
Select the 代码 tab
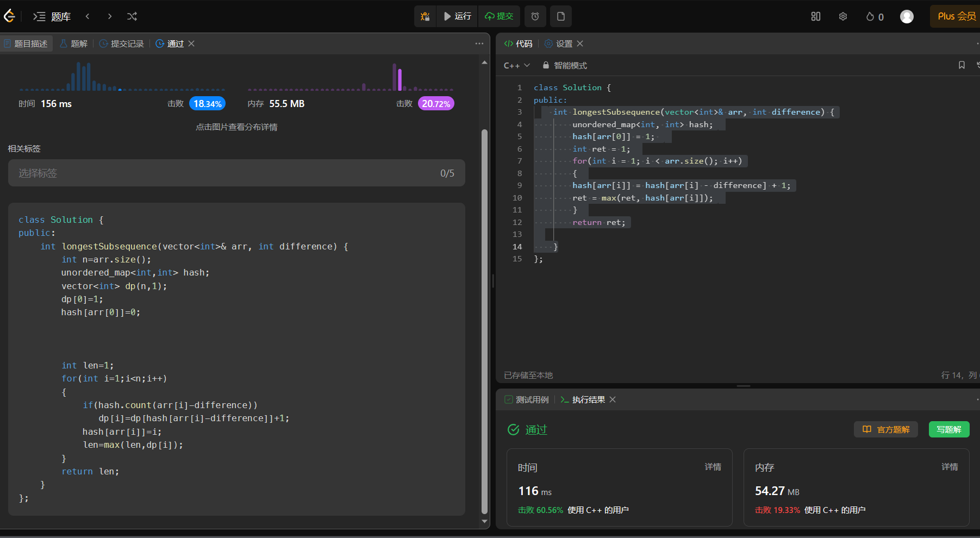pos(518,43)
